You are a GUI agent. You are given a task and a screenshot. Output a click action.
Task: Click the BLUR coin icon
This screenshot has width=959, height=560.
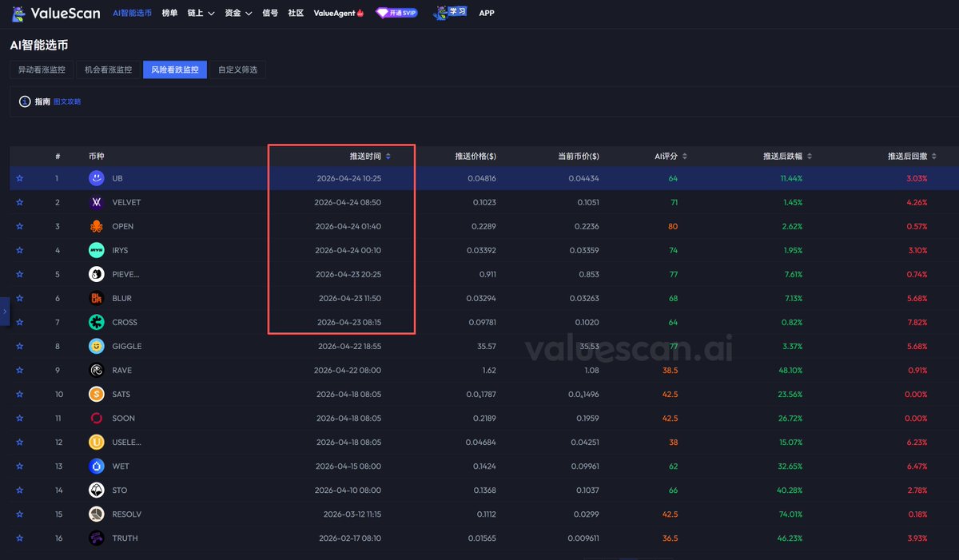point(96,298)
